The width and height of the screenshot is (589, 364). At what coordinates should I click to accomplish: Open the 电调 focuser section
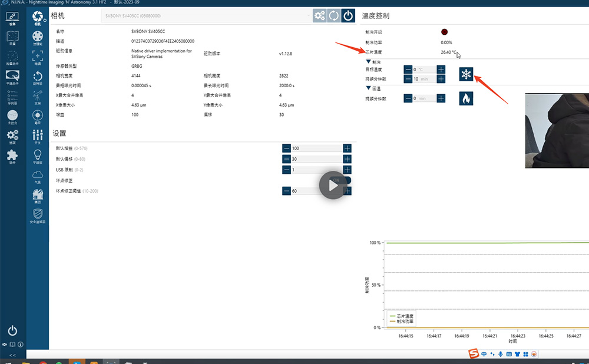tap(38, 58)
